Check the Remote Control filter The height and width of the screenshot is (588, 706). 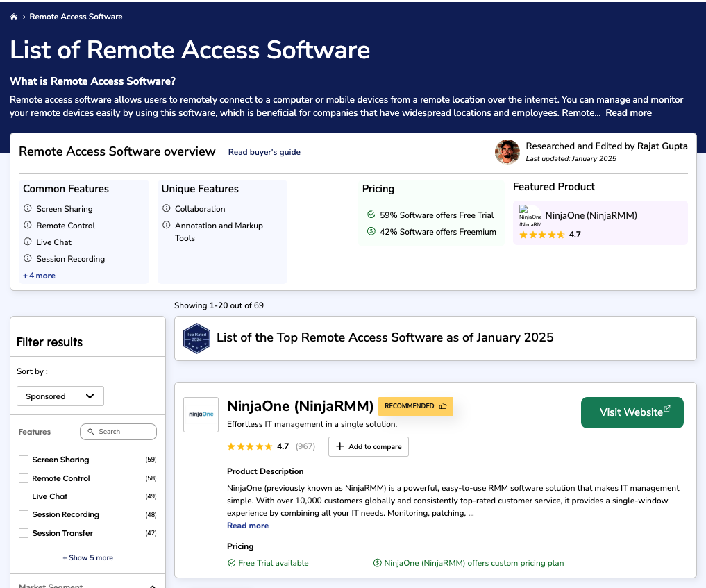[x=24, y=478]
